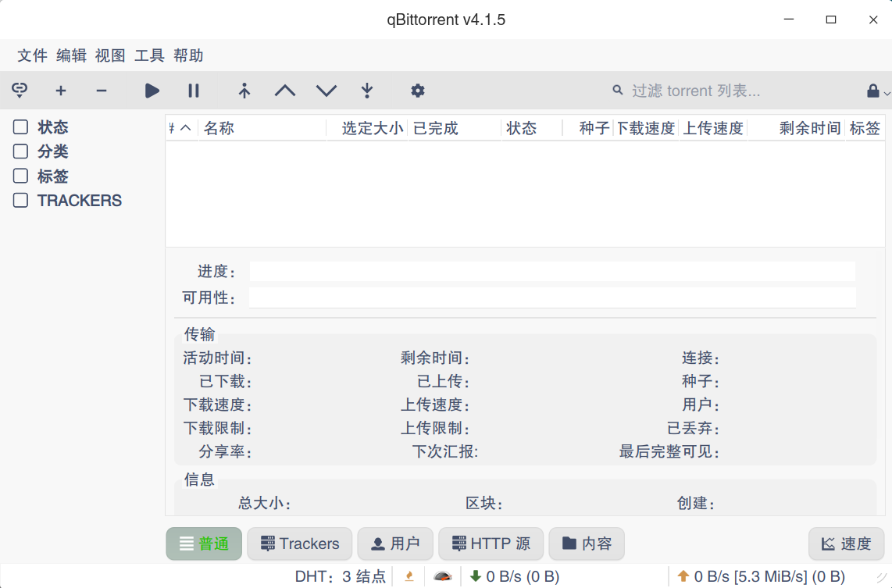Open the 工具 menu
This screenshot has width=892, height=588.
tap(149, 55)
